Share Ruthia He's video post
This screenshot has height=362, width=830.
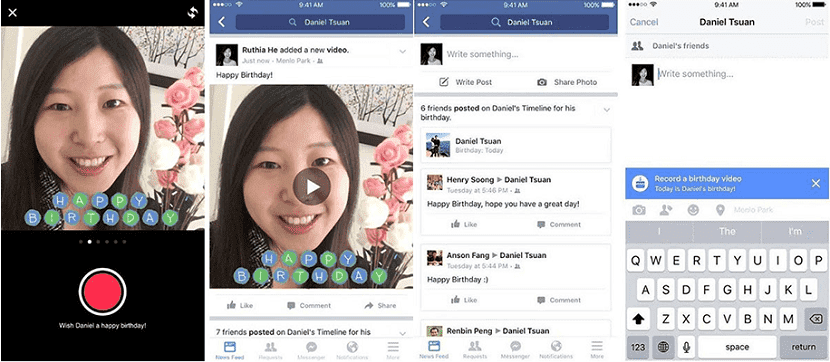[x=381, y=305]
